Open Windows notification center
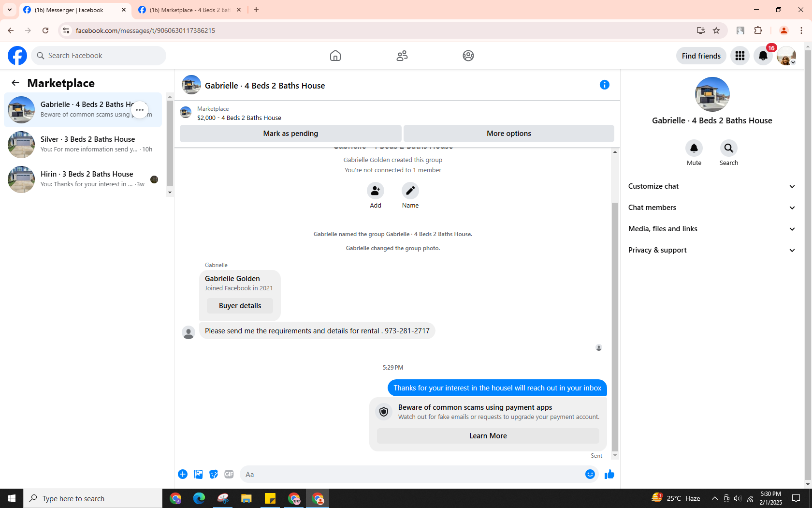 tap(796, 498)
